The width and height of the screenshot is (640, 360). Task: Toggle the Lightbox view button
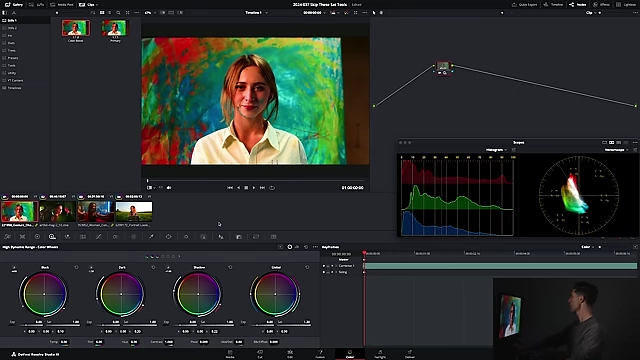(x=626, y=4)
